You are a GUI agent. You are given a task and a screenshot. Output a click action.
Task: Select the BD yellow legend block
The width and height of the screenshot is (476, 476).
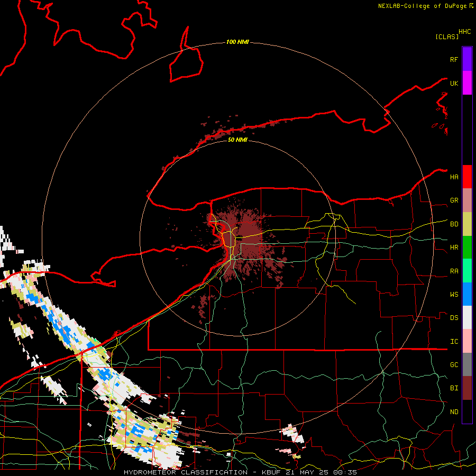click(467, 224)
